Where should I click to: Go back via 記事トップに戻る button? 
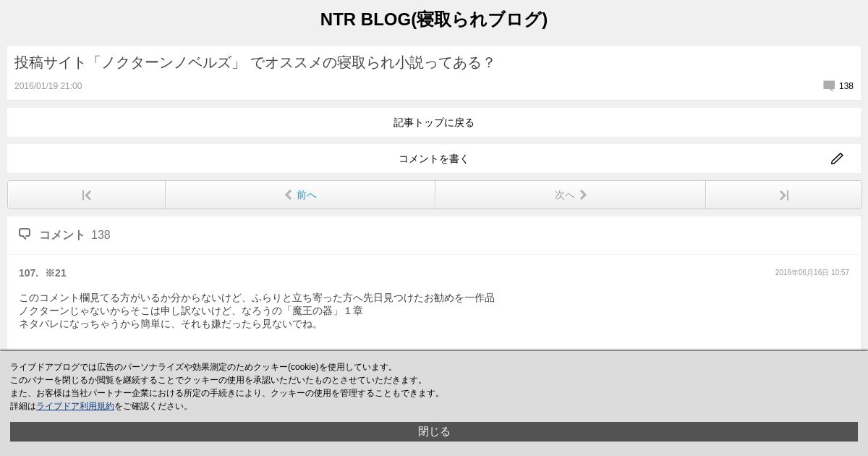[434, 122]
